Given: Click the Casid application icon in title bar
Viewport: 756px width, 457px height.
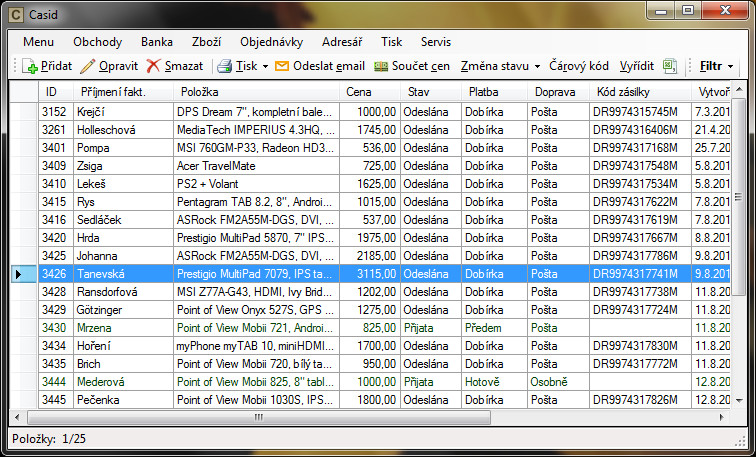Looking at the screenshot, I should click(x=16, y=15).
